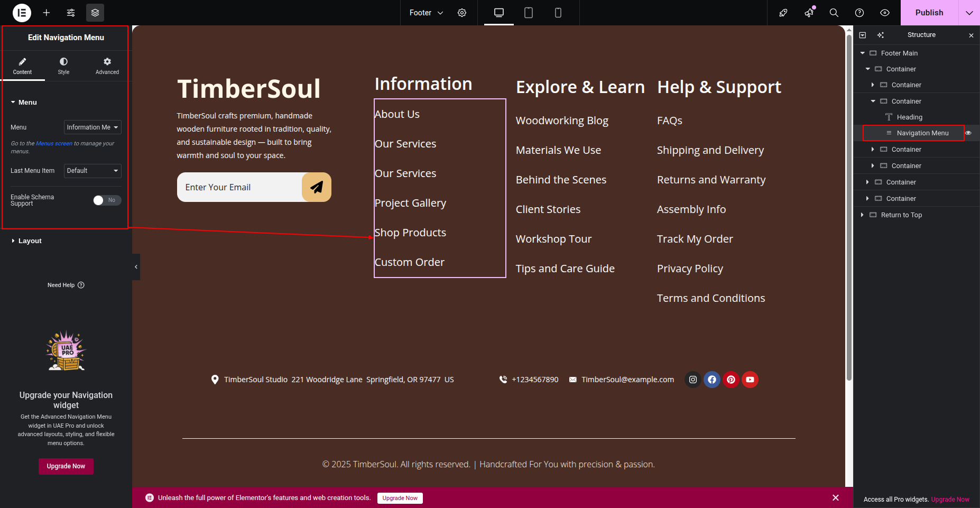This screenshot has height=508, width=980.
Task: Switch to mobile preview mode
Action: 558,13
